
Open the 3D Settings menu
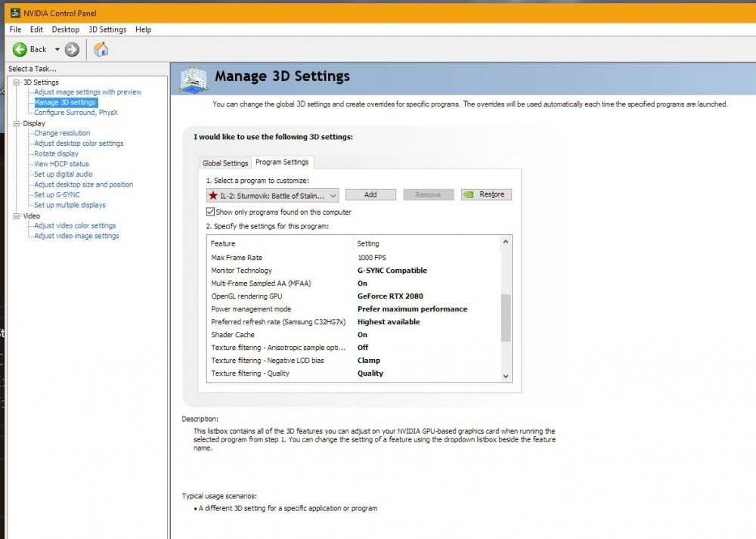107,29
